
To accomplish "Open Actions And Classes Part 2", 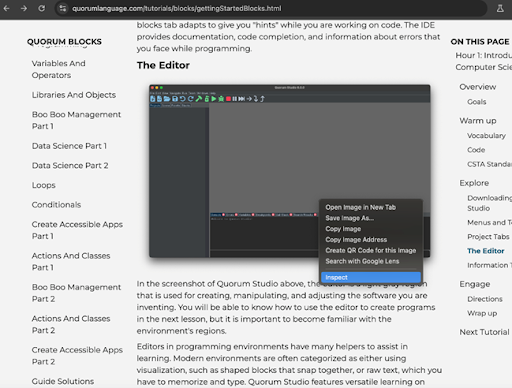I will pyautogui.click(x=71, y=324).
